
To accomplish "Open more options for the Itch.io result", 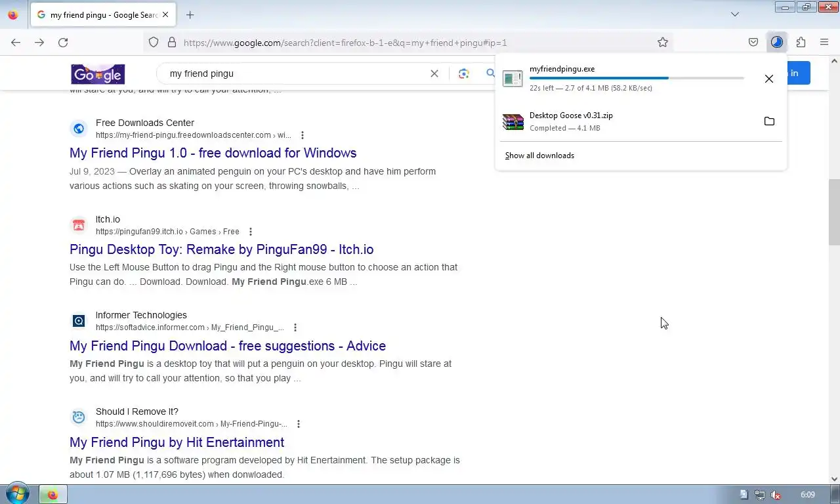I will (x=251, y=232).
